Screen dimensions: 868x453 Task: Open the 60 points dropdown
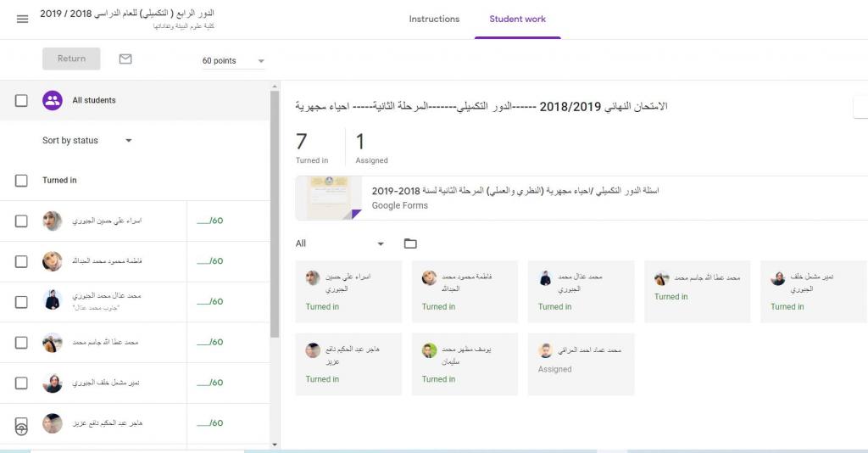tap(233, 61)
